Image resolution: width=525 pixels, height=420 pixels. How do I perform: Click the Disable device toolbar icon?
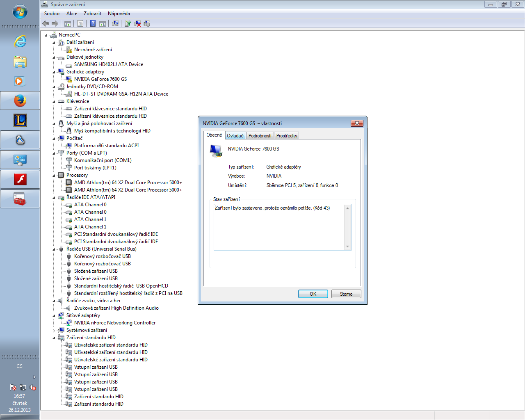[x=147, y=24]
